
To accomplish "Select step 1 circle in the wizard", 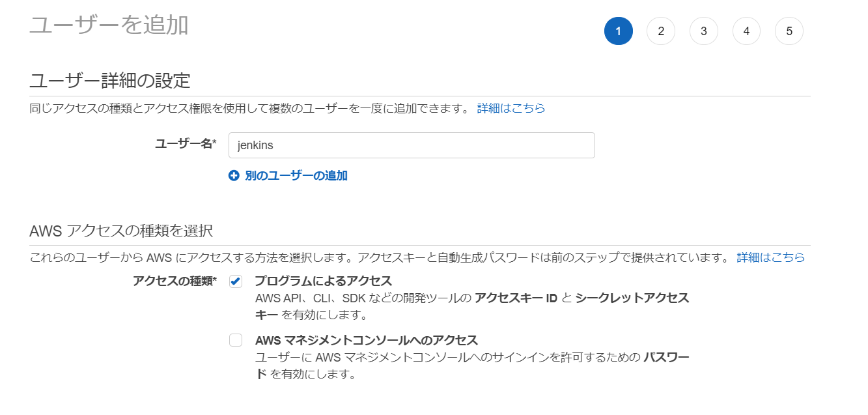I will tap(618, 31).
